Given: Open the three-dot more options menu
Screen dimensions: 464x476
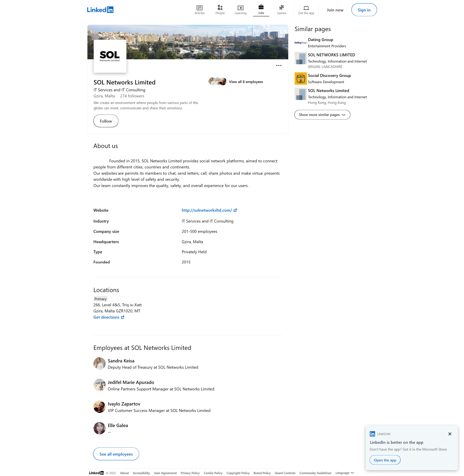Looking at the screenshot, I should pos(279,66).
